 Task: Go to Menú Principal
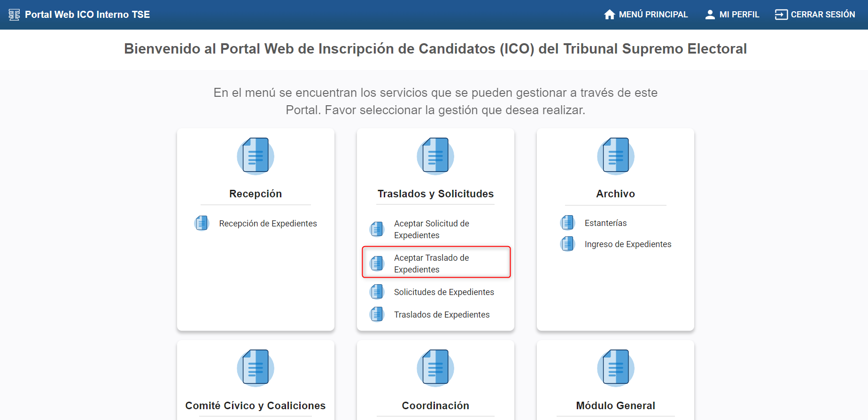[x=653, y=15]
